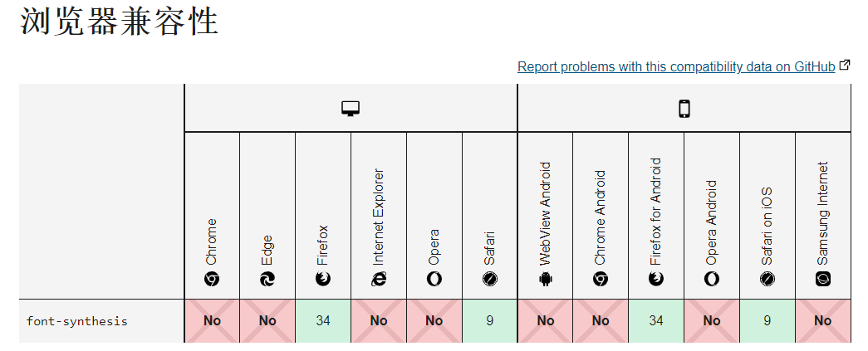This screenshot has height=351, width=868.
Task: Click the desktop Firefox icon
Action: (x=323, y=280)
